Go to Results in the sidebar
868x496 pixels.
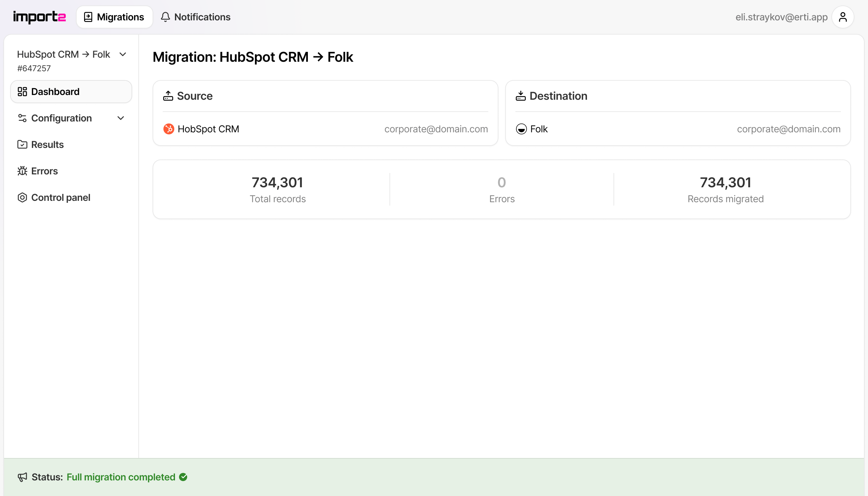47,145
